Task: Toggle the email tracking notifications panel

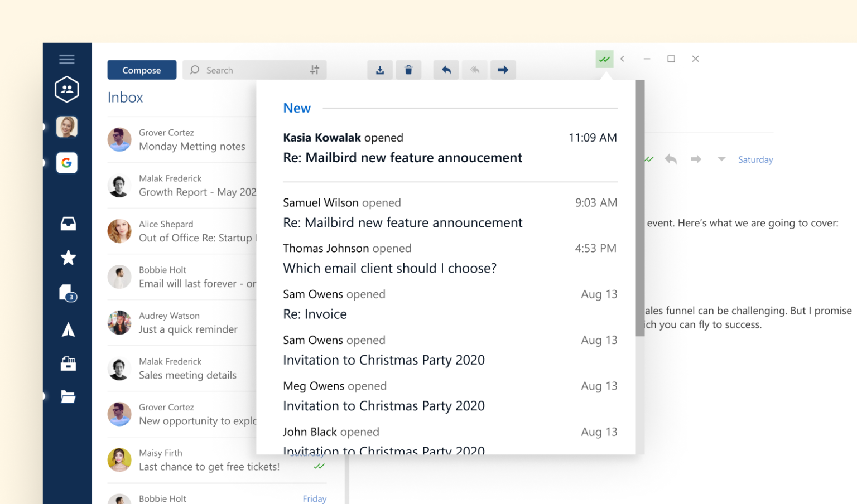Action: click(x=604, y=59)
